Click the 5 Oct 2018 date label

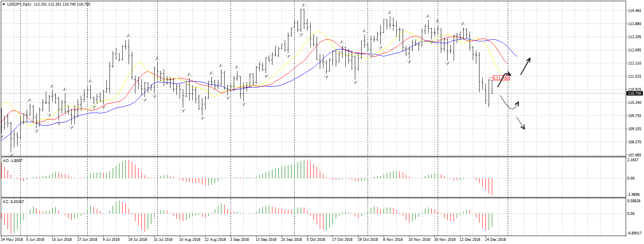pos(315,240)
